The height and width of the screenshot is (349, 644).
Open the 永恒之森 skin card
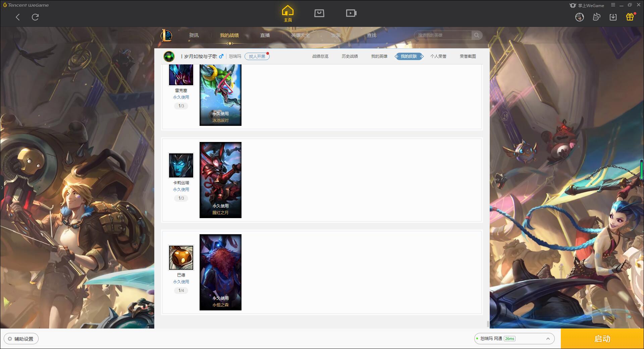(220, 272)
